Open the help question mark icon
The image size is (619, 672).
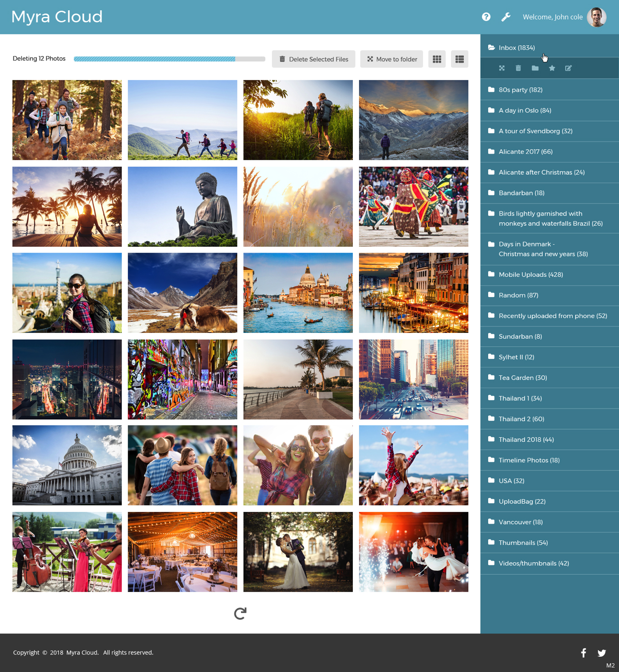tap(486, 17)
